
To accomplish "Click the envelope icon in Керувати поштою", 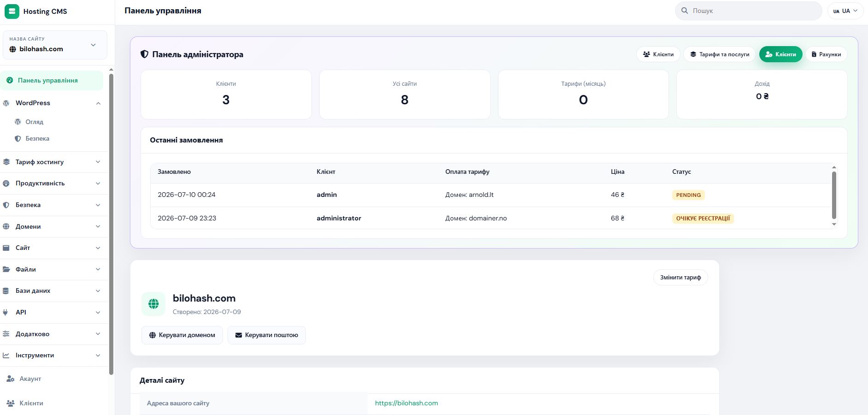I will point(239,335).
